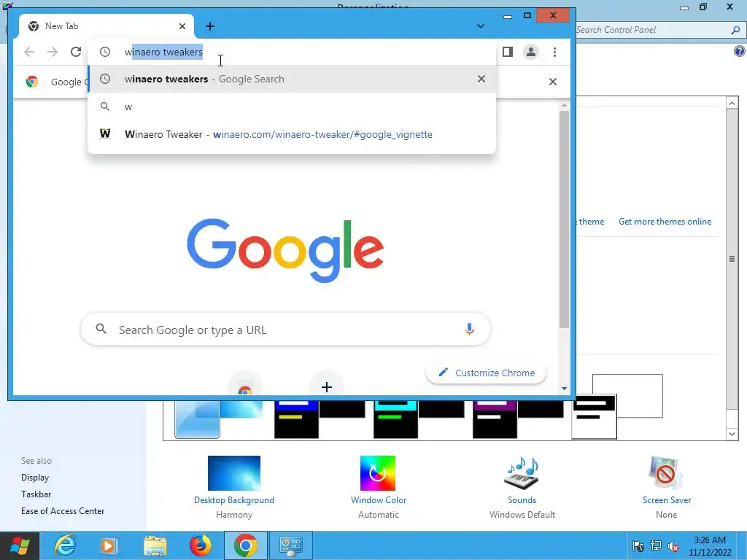The image size is (747, 560).
Task: Click the Desktop Background thumbnail image
Action: (x=234, y=472)
